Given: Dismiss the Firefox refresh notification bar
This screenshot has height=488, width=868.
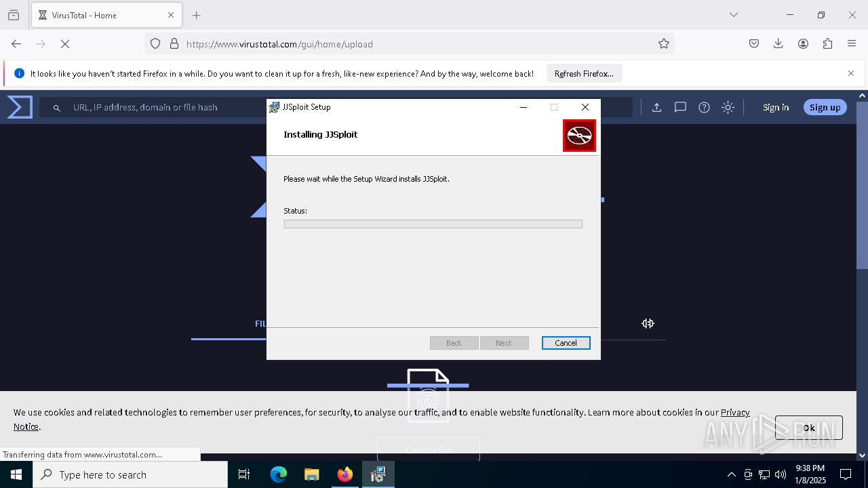Looking at the screenshot, I should click(x=851, y=73).
